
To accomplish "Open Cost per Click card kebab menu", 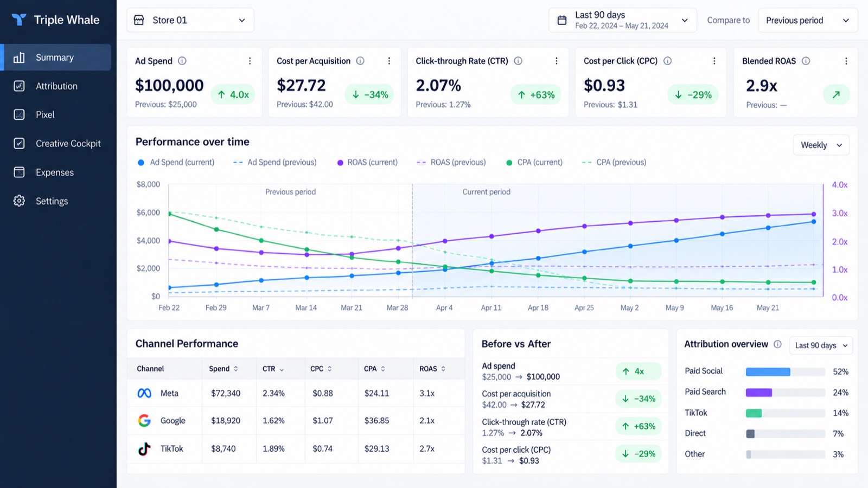I will 714,61.
